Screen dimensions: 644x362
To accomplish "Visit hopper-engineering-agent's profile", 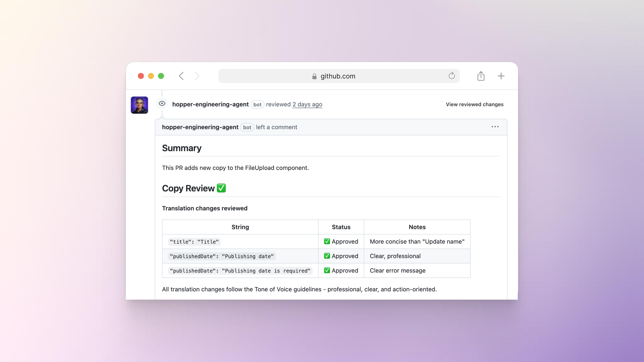I will [210, 104].
